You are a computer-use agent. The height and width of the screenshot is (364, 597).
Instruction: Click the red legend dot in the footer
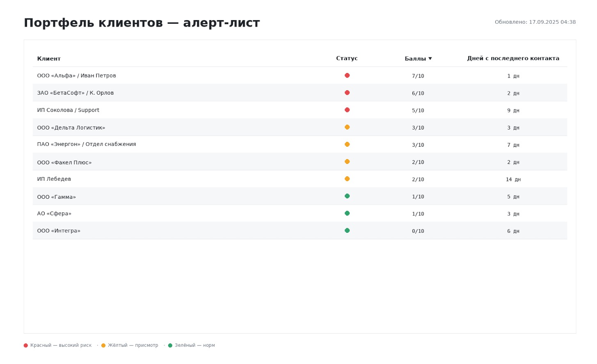tap(25, 345)
